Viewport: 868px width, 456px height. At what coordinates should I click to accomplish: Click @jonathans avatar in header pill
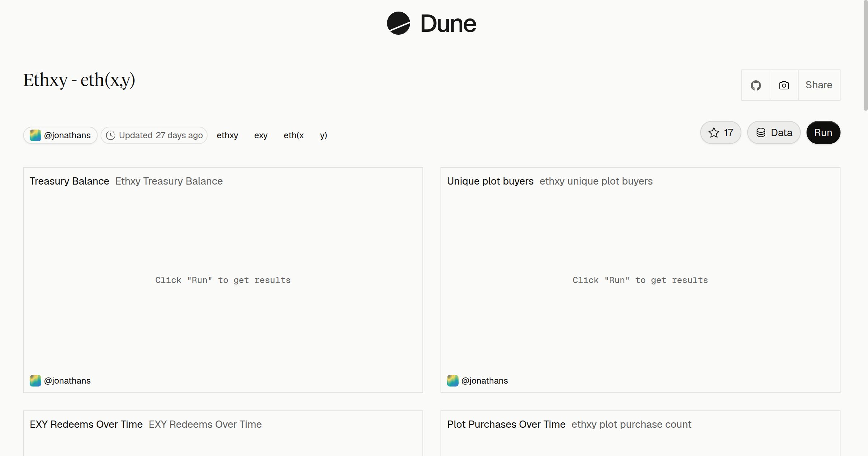pos(35,135)
